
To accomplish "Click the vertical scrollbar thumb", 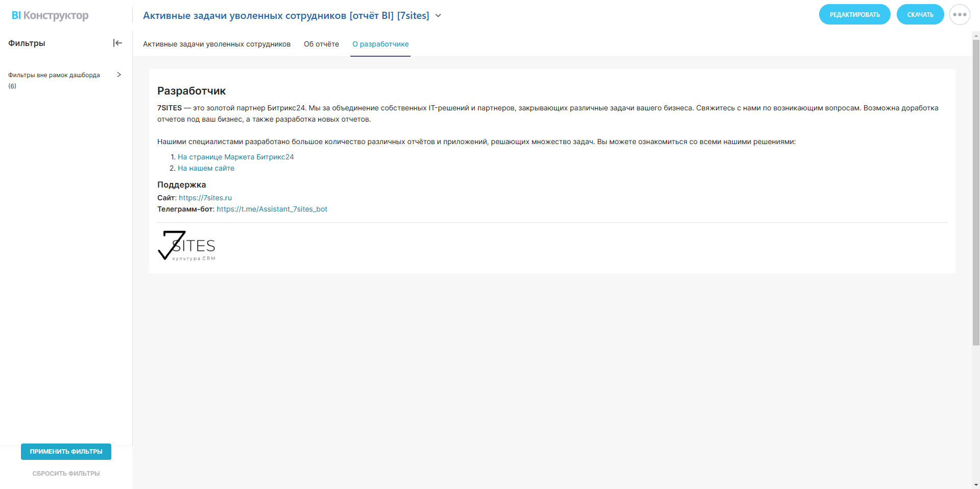I will [976, 193].
